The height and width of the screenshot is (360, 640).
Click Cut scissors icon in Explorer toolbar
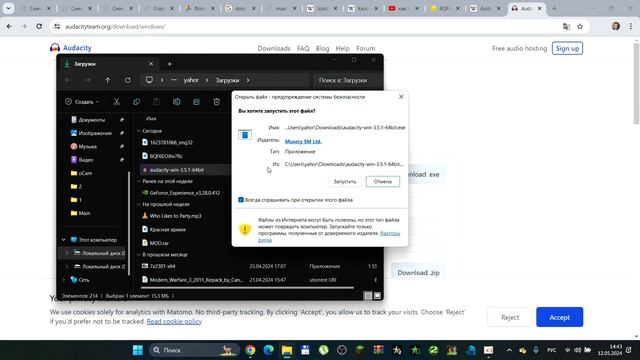pos(116,102)
